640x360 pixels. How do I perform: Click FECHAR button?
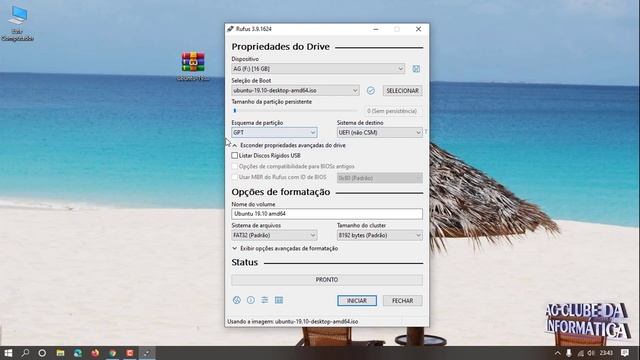pos(402,301)
